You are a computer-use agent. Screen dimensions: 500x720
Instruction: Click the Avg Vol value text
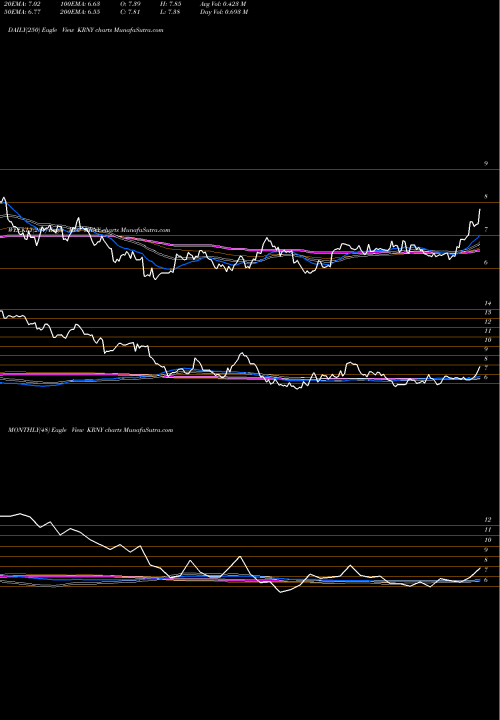223,4
